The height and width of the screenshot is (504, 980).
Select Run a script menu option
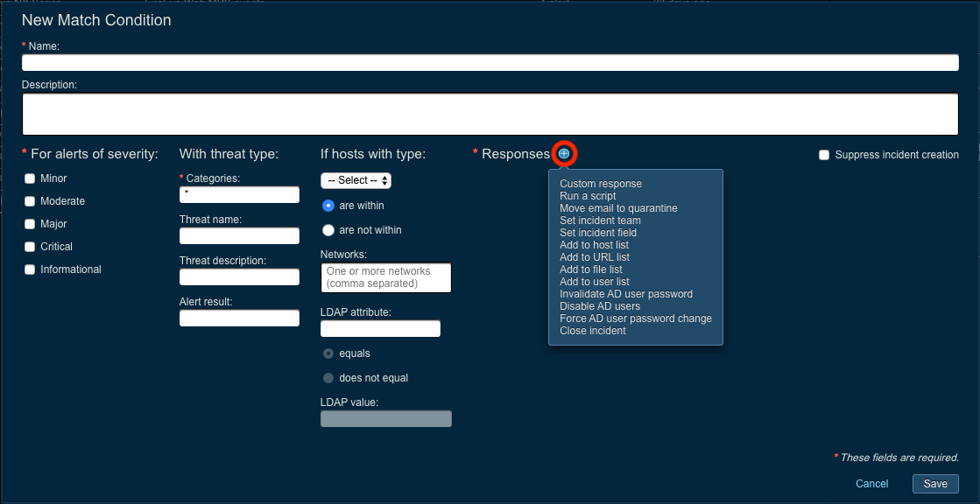(588, 196)
